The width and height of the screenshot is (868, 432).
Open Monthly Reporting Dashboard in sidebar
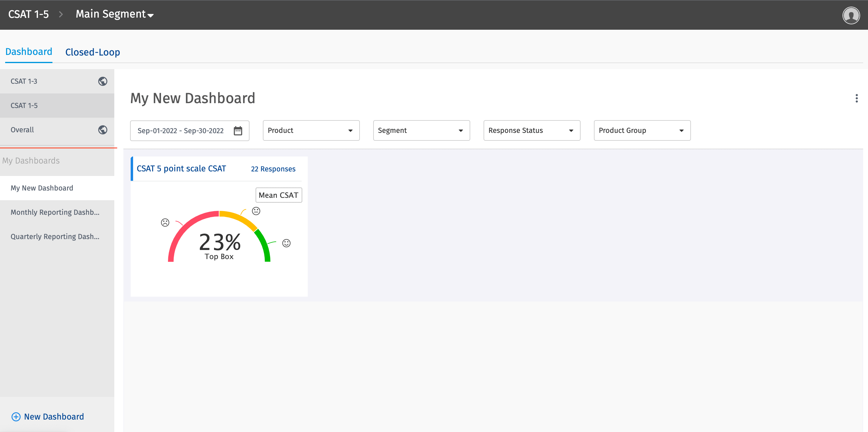[x=55, y=212]
